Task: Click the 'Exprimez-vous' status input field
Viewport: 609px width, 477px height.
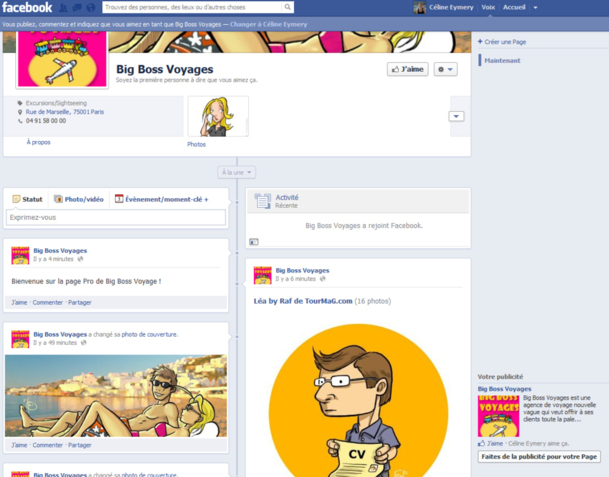Action: point(116,217)
